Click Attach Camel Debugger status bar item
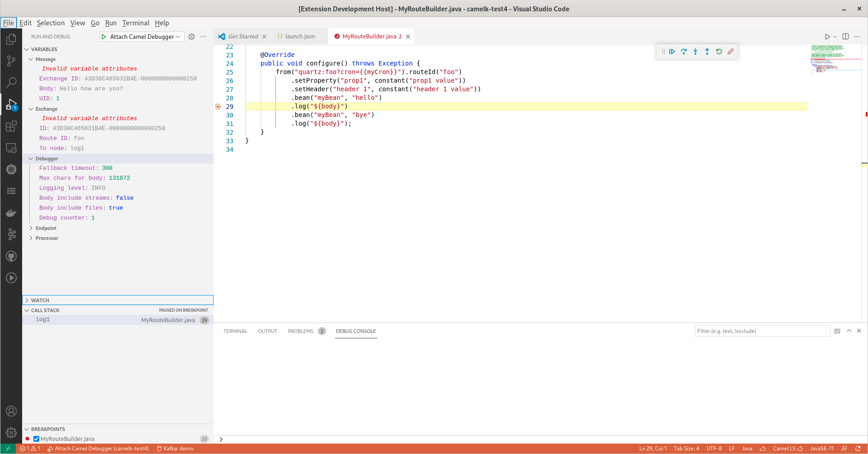This screenshot has height=454, width=868. click(98, 449)
